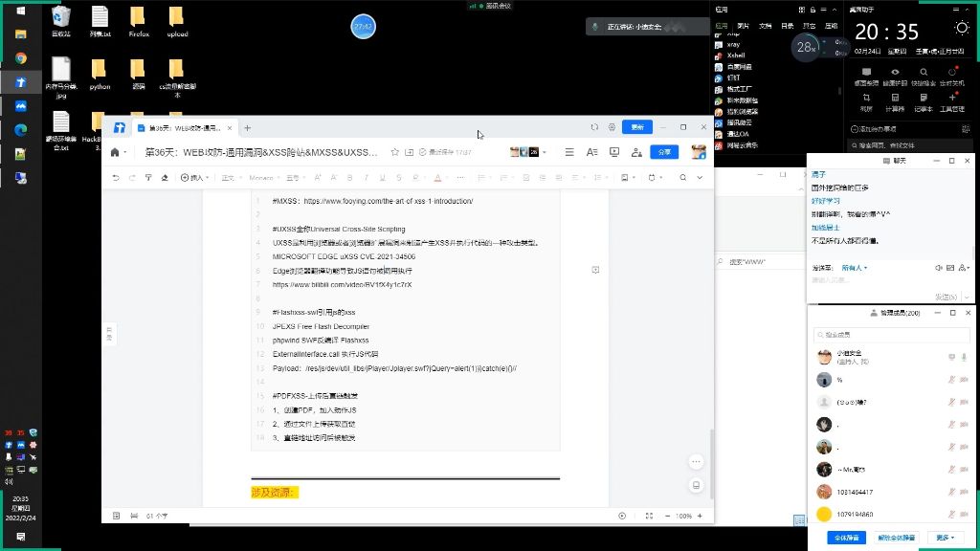Select the 图片 tab in app panel
The width and height of the screenshot is (980, 551).
click(743, 26)
